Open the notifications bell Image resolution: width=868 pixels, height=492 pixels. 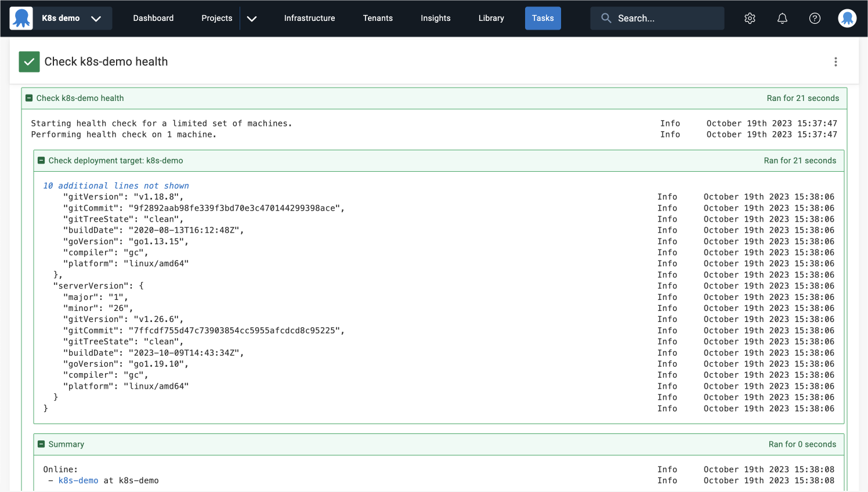(782, 18)
